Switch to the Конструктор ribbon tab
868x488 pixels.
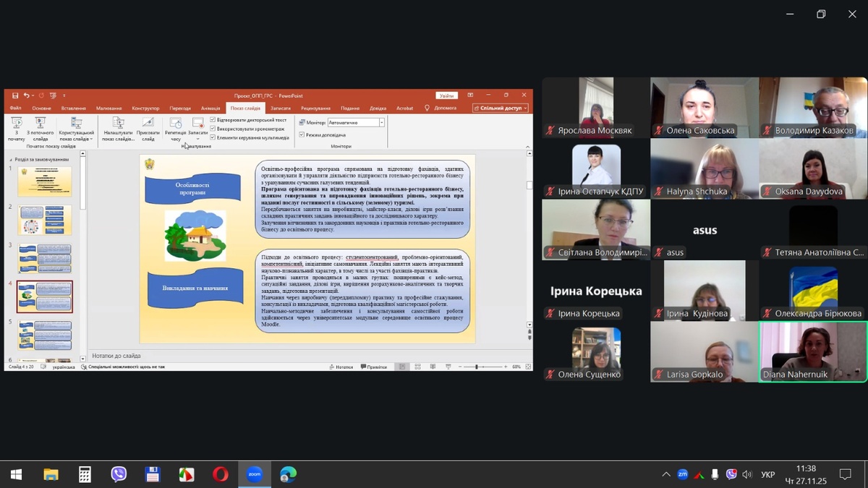(x=145, y=108)
